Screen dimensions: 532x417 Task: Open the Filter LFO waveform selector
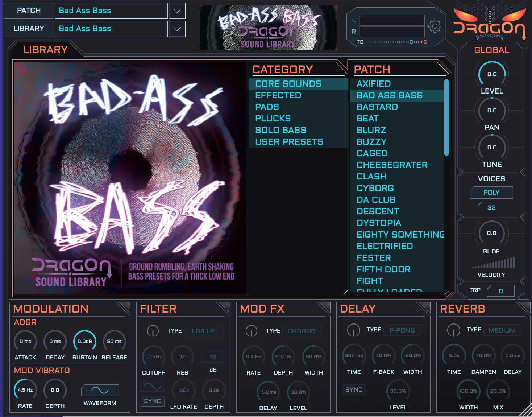[x=153, y=387]
